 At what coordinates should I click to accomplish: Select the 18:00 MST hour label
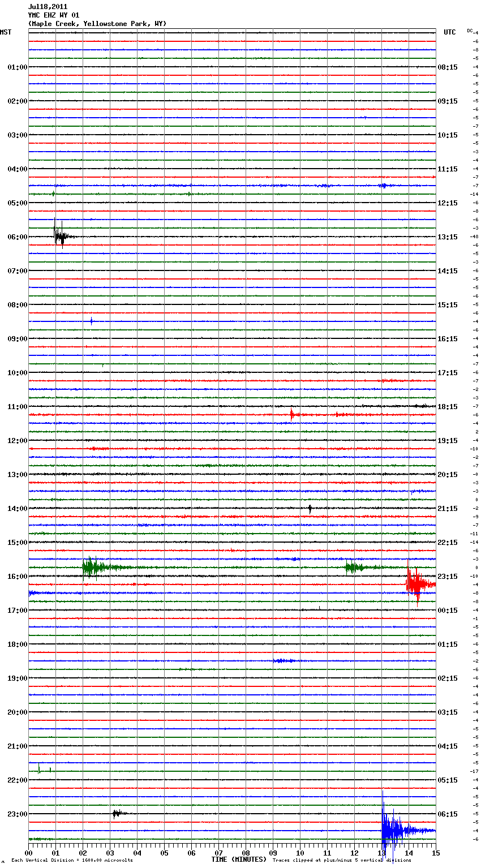pyautogui.click(x=18, y=644)
